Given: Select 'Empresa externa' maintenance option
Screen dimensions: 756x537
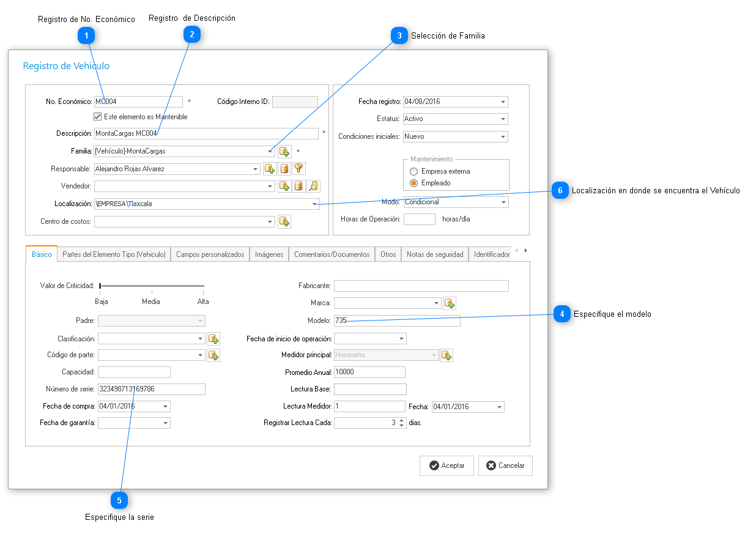Looking at the screenshot, I should tap(414, 172).
